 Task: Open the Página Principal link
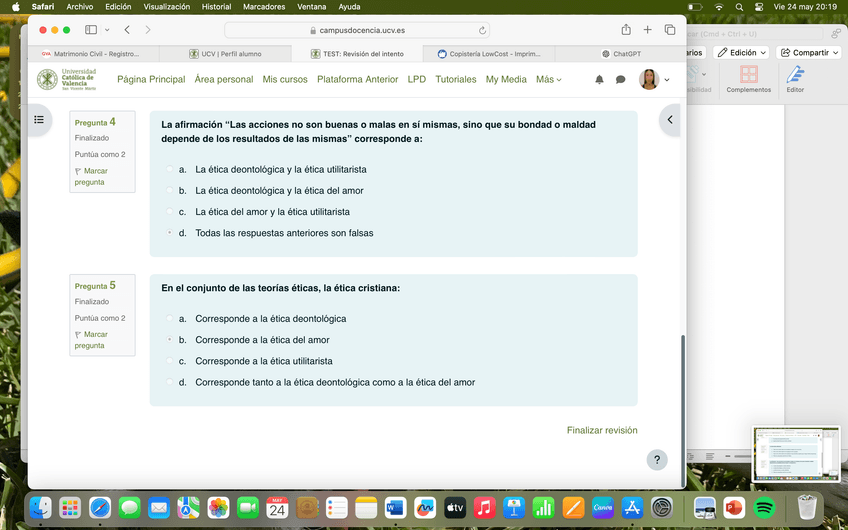click(151, 80)
